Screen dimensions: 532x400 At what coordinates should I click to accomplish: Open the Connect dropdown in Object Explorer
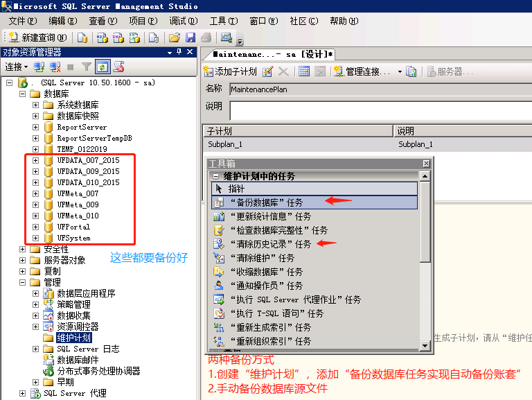coord(17,67)
